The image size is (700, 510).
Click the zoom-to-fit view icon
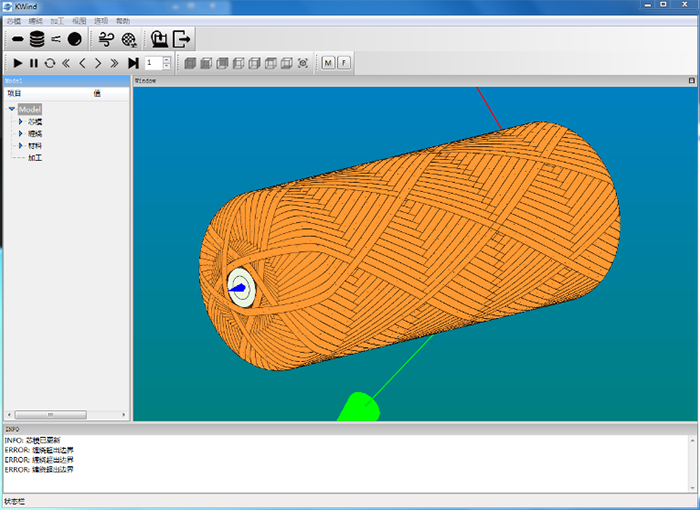pos(303,63)
